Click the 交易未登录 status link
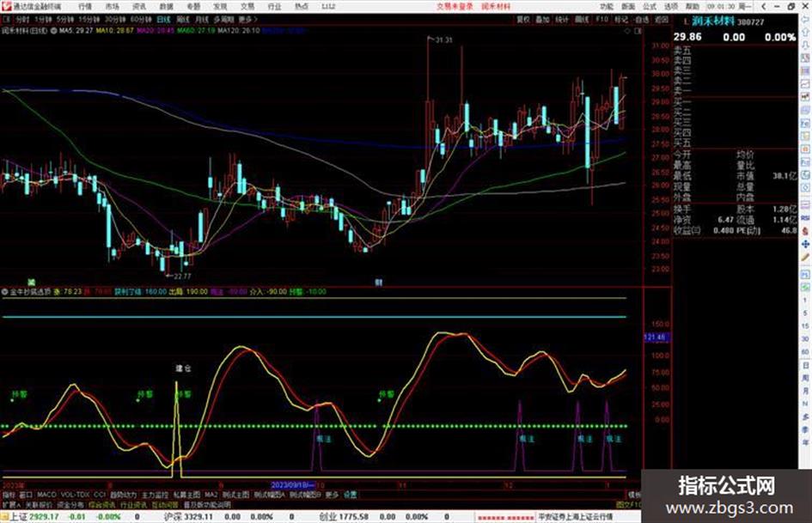The width and height of the screenshot is (812, 523). click(455, 7)
